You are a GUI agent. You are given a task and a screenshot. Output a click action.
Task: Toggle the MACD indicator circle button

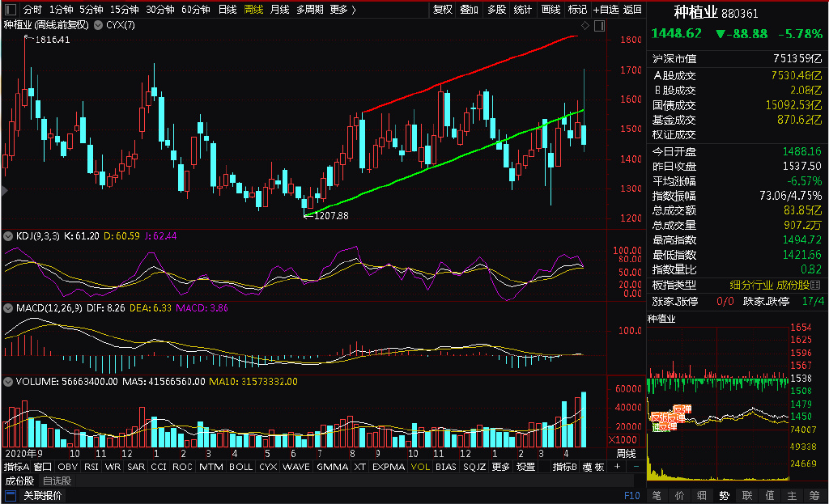(8, 308)
